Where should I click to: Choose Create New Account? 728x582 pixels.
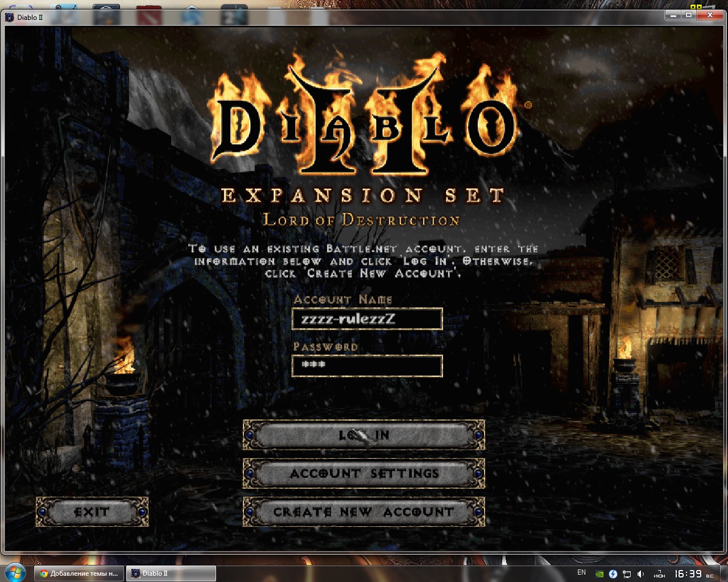click(364, 512)
